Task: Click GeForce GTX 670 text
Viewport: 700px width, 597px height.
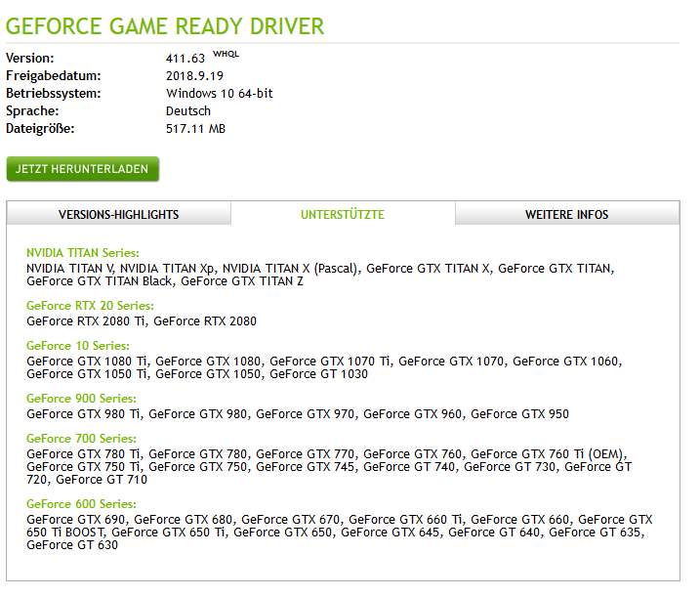Action: (291, 520)
